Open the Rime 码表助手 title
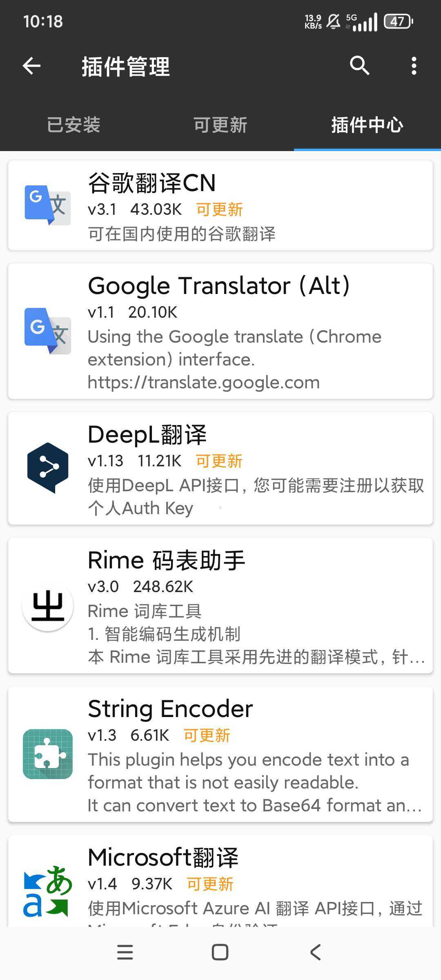Viewport: 441px width, 980px height. click(x=167, y=560)
